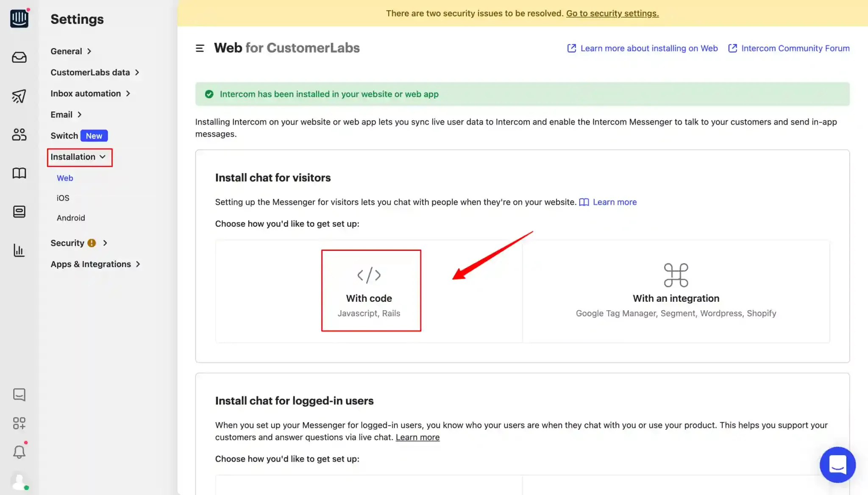This screenshot has height=495, width=868.
Task: Open Reports bar chart icon
Action: (x=19, y=250)
